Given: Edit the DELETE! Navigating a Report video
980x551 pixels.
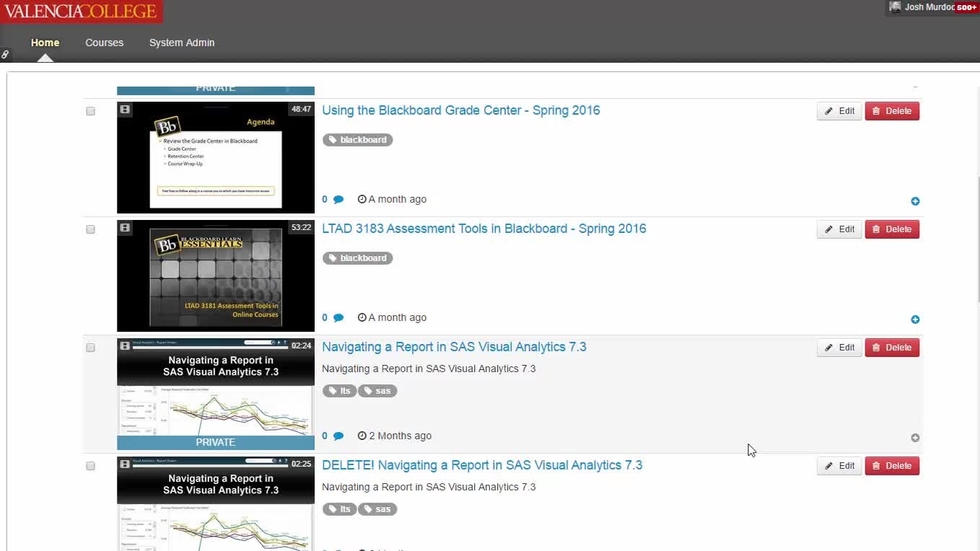Looking at the screenshot, I should pos(839,466).
